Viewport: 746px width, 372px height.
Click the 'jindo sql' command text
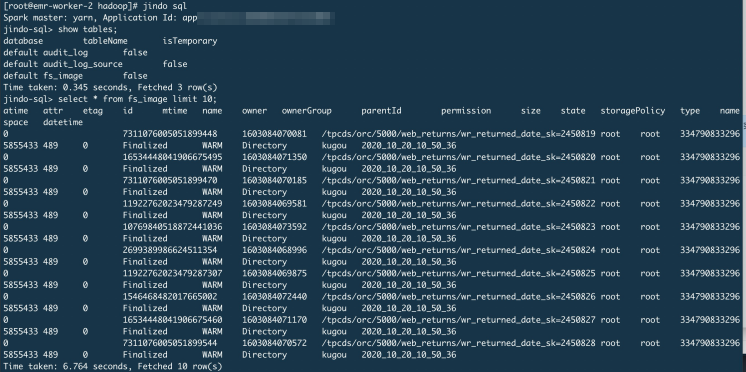[165, 6]
